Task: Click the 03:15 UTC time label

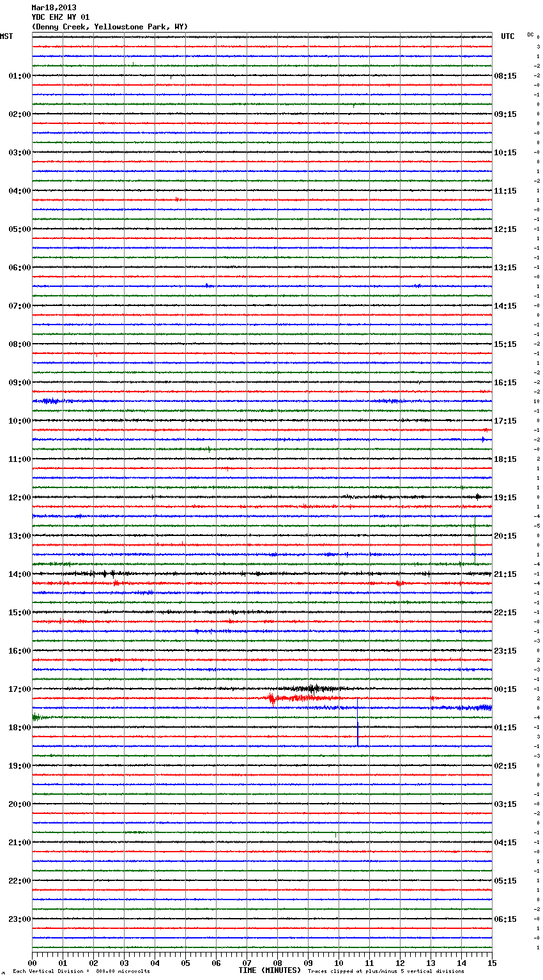Action: (505, 804)
